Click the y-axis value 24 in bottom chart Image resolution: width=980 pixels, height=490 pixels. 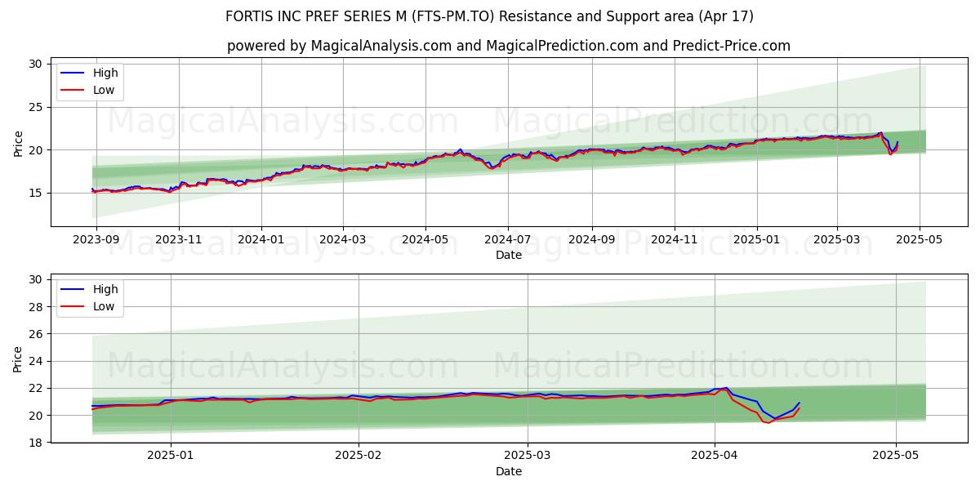37,361
